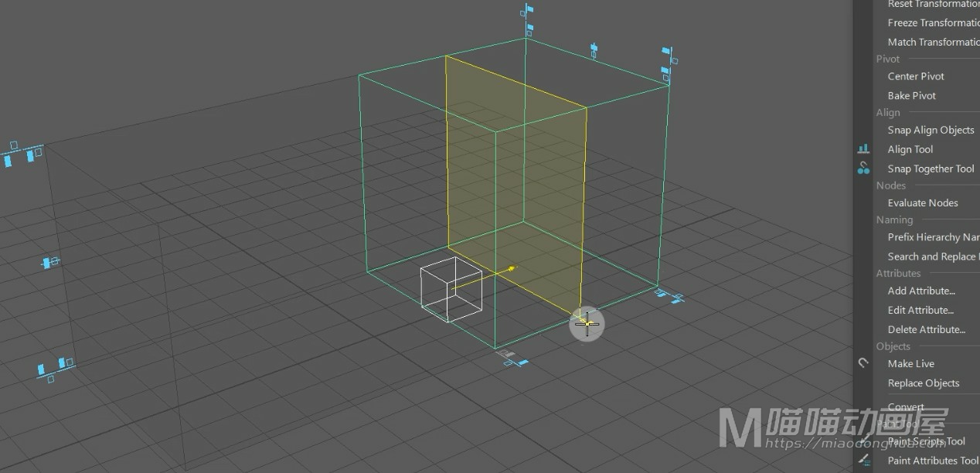Click the yellow highlighted plane inside the cube

click(516, 185)
